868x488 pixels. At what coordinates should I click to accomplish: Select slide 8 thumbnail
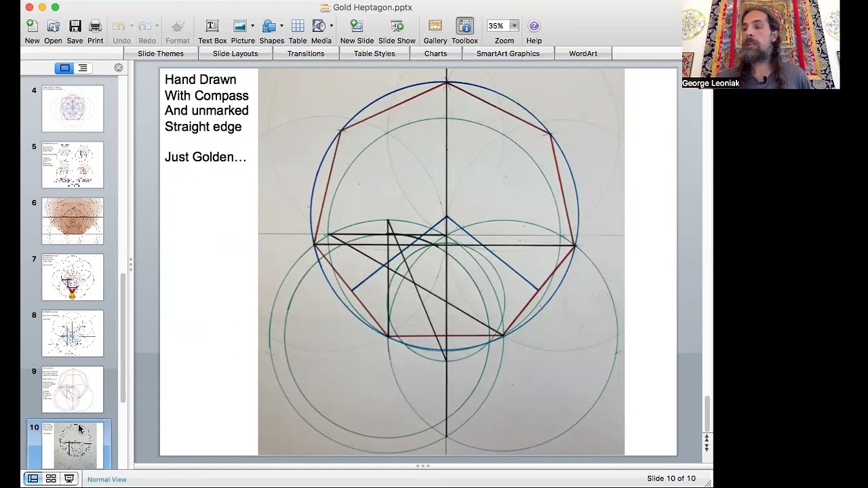[73, 333]
